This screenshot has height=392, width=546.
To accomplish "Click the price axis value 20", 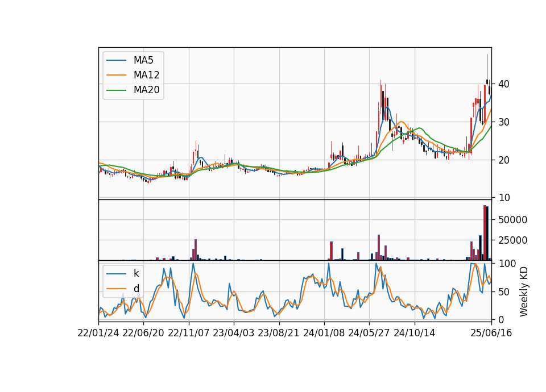I will click(504, 160).
